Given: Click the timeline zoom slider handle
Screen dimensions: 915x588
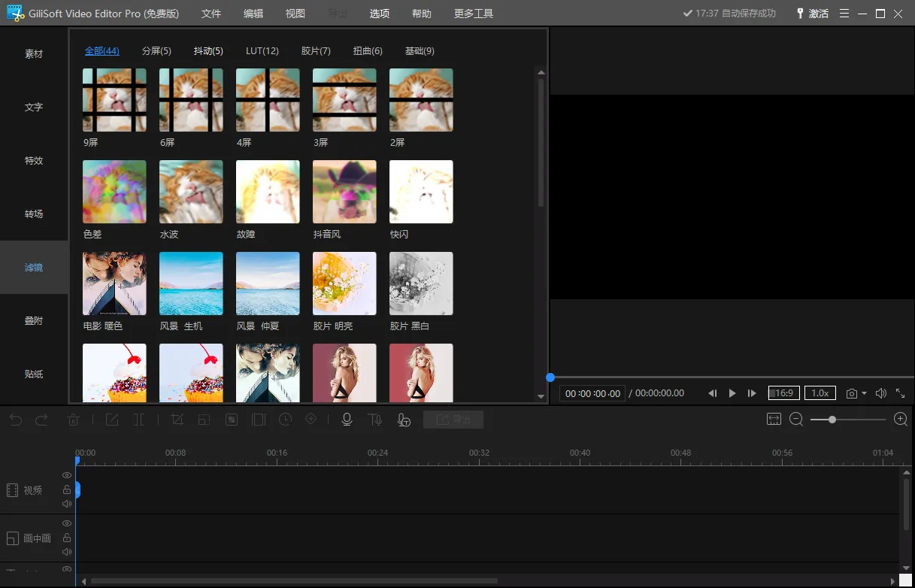Looking at the screenshot, I should [832, 420].
